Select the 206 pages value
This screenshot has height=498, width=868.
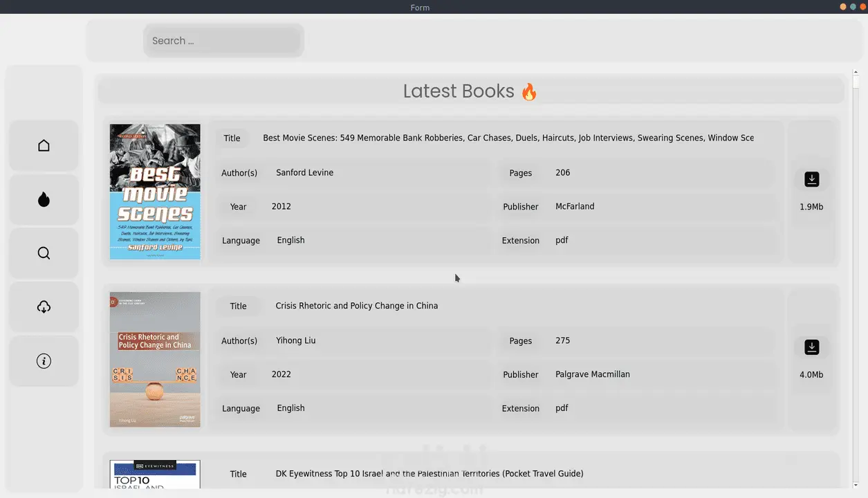(x=563, y=173)
